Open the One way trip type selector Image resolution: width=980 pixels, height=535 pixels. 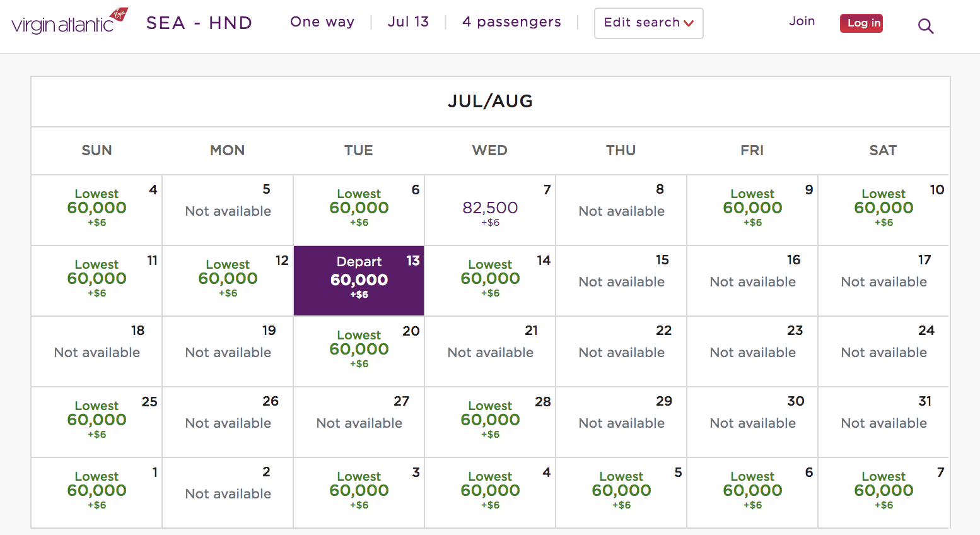pyautogui.click(x=322, y=22)
